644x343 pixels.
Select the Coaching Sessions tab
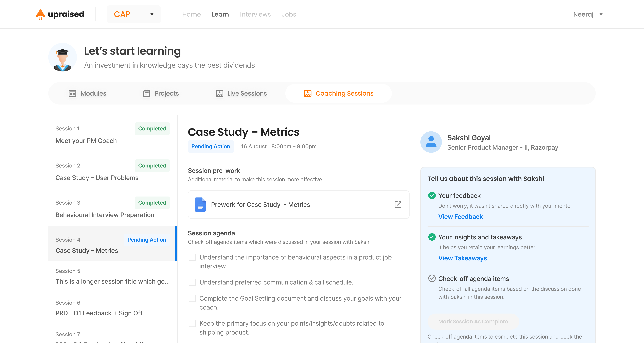(x=339, y=93)
